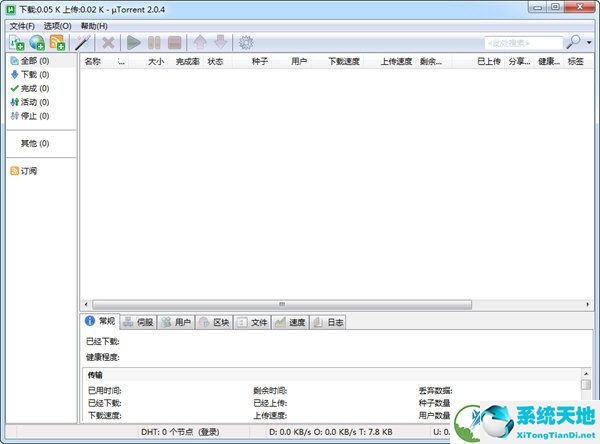The image size is (600, 444).
Task: Click the 剩余时间: label
Action: pos(271,391)
